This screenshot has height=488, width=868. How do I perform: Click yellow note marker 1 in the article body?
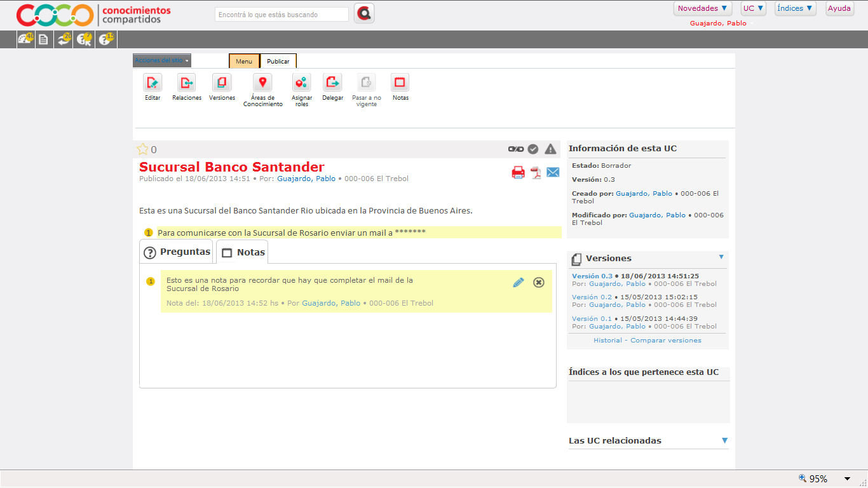pyautogui.click(x=149, y=233)
